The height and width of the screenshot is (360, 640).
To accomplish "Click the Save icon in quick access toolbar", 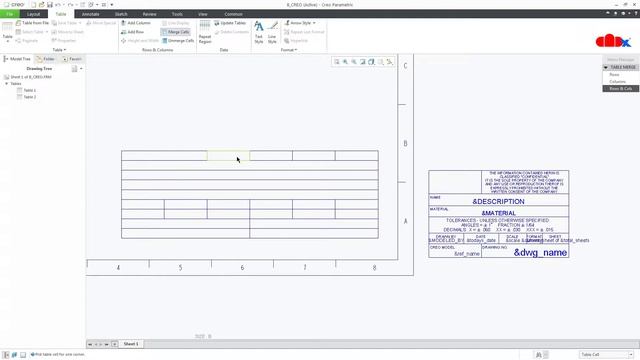I will [x=49, y=4].
